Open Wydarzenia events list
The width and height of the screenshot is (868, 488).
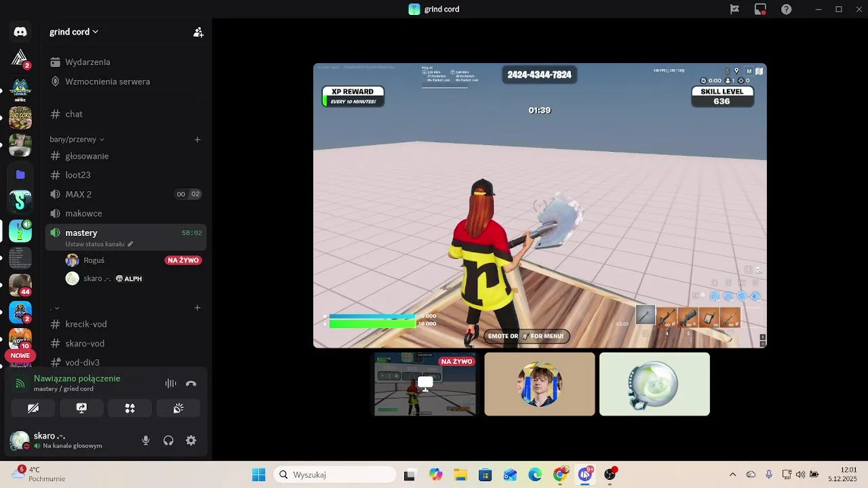click(x=87, y=62)
